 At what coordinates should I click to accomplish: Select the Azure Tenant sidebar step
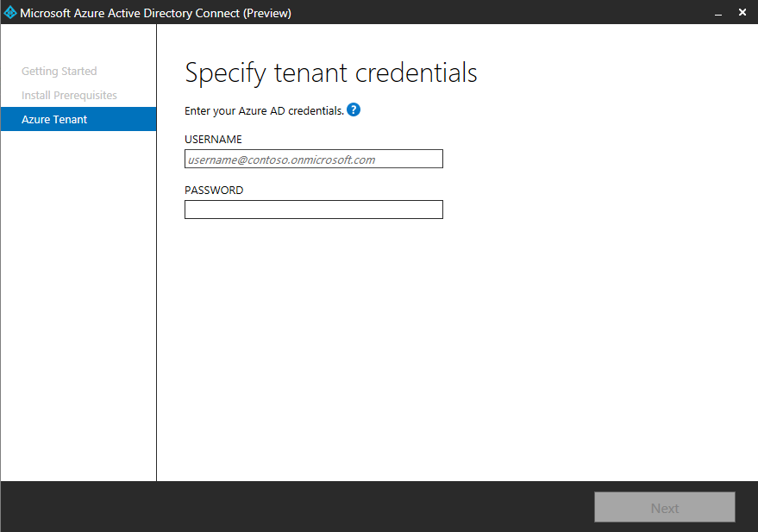click(x=78, y=119)
